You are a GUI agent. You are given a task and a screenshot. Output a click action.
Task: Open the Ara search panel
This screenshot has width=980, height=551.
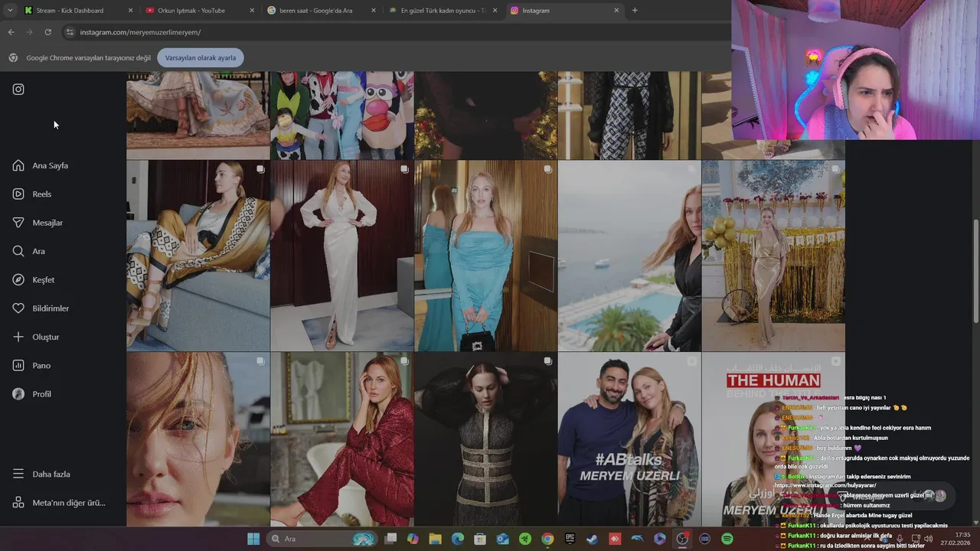[x=29, y=251]
